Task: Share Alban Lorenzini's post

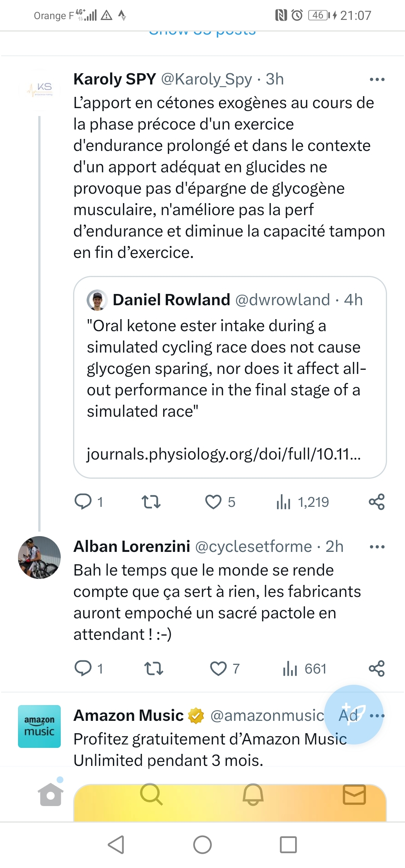Action: (x=376, y=668)
